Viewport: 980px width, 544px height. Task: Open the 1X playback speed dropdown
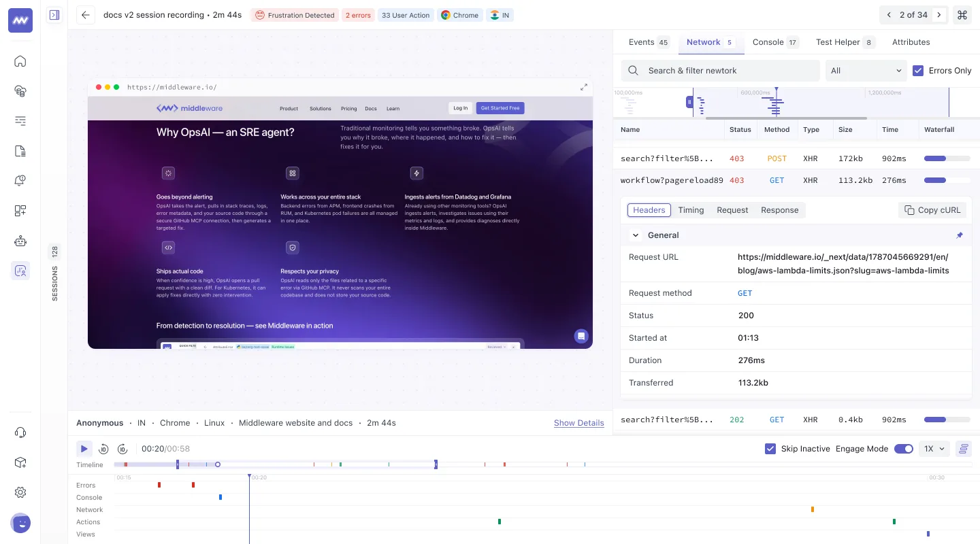pos(934,449)
